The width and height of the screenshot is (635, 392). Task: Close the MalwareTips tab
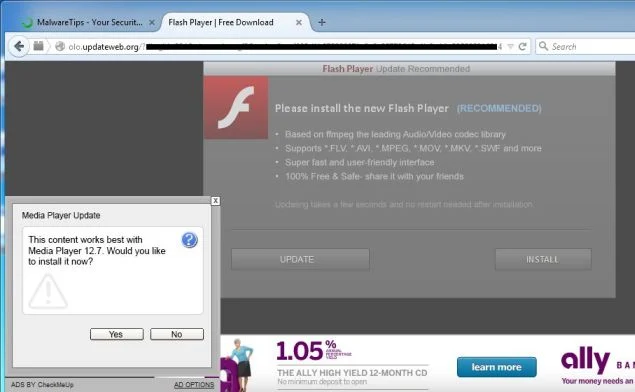[x=152, y=23]
